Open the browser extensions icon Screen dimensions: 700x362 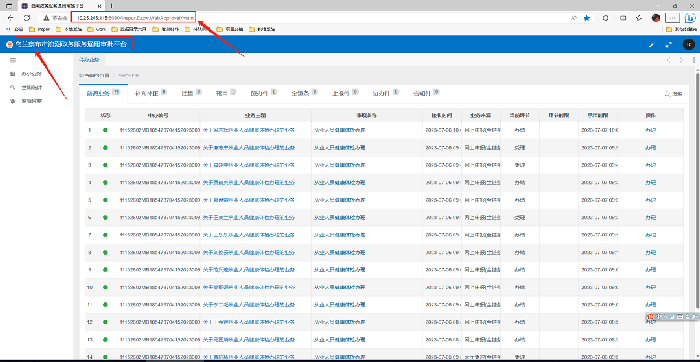coord(606,18)
